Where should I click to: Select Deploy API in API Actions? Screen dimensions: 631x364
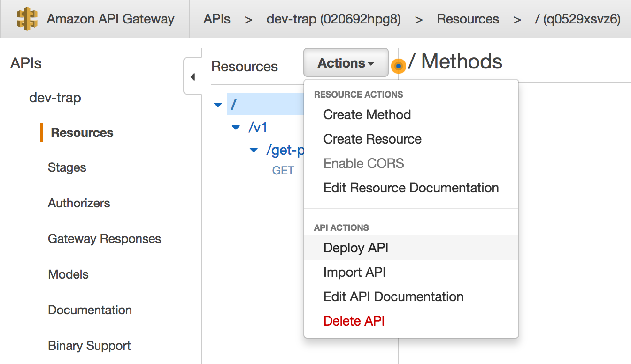356,248
